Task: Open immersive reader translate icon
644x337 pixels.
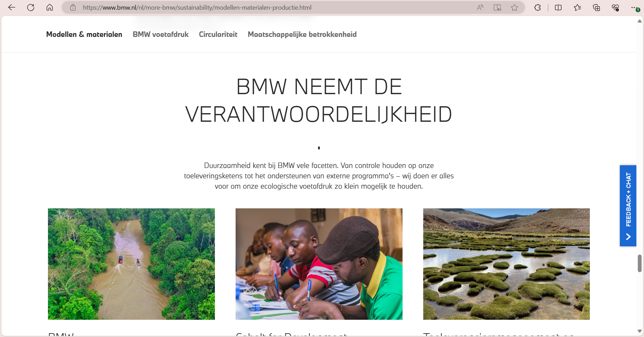Action: [x=497, y=8]
